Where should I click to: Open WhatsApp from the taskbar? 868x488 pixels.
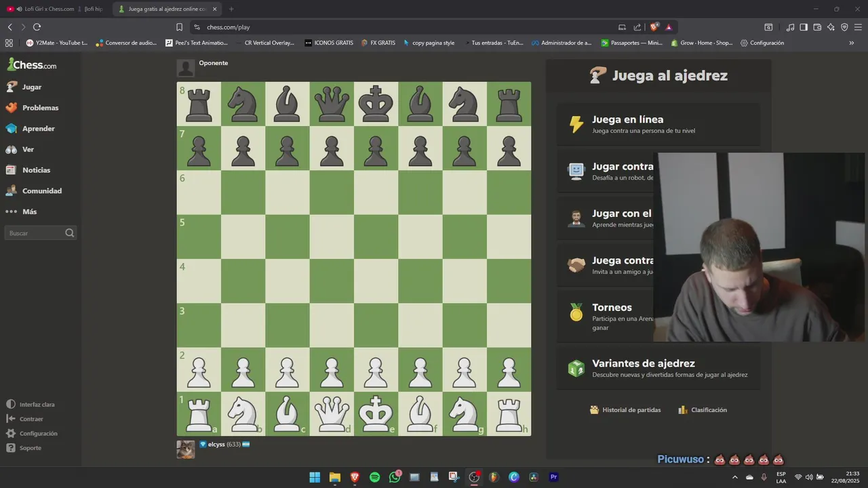(x=395, y=477)
